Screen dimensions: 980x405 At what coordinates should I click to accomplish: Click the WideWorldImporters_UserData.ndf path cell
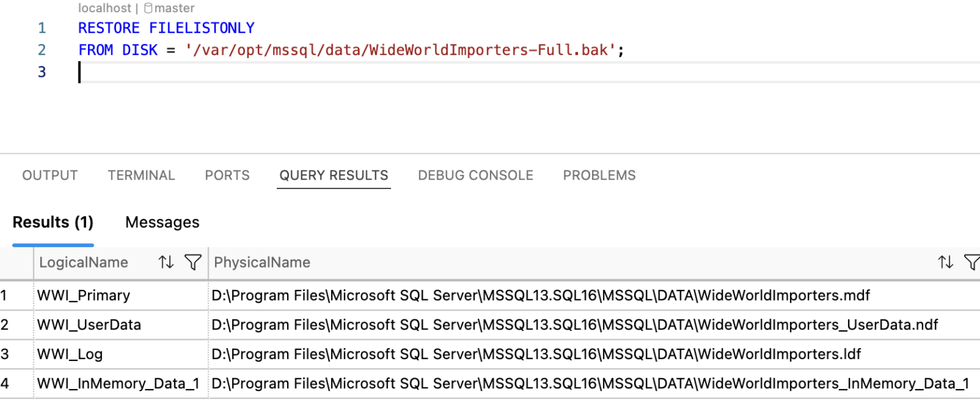click(x=594, y=325)
